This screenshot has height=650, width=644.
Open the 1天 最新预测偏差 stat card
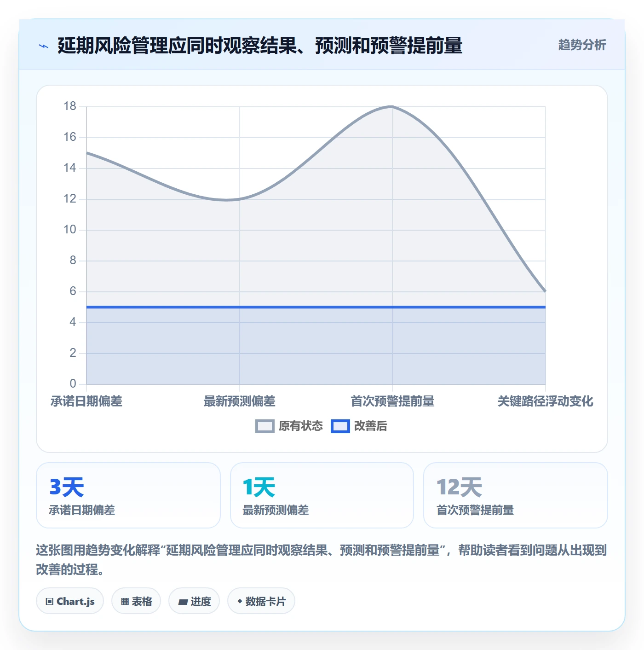point(322,495)
